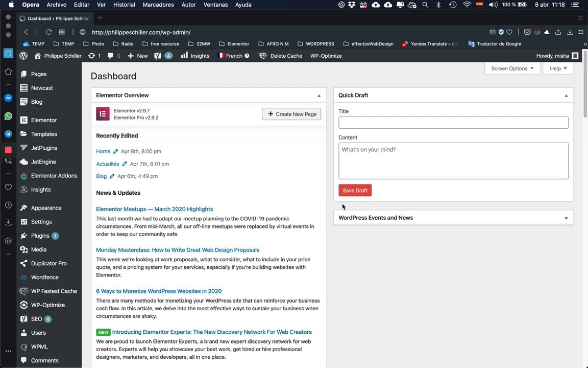Reload the page with the refresh icon
Viewport: 588px width, 368px height.
pyautogui.click(x=49, y=32)
